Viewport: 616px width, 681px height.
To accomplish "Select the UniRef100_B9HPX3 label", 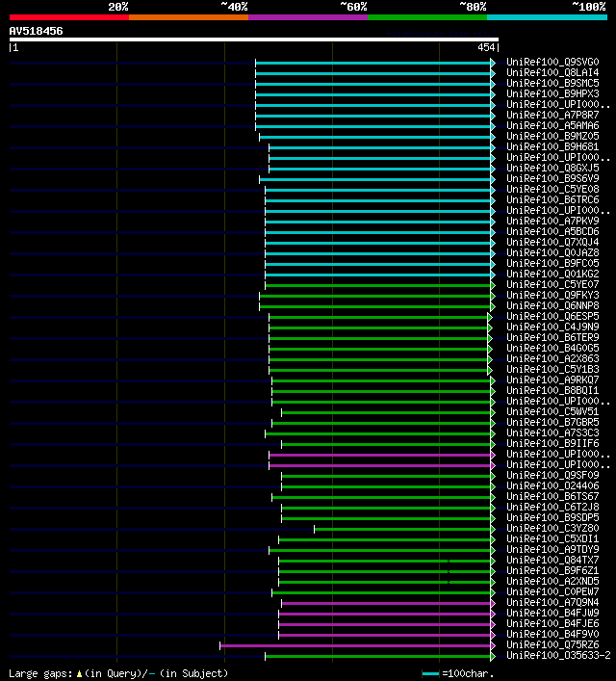I will pos(552,93).
